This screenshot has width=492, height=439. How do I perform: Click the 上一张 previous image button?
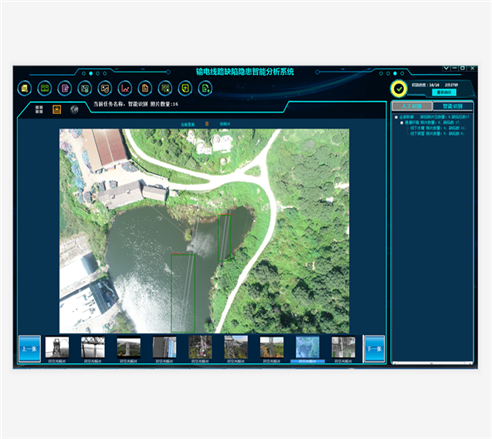pyautogui.click(x=30, y=349)
